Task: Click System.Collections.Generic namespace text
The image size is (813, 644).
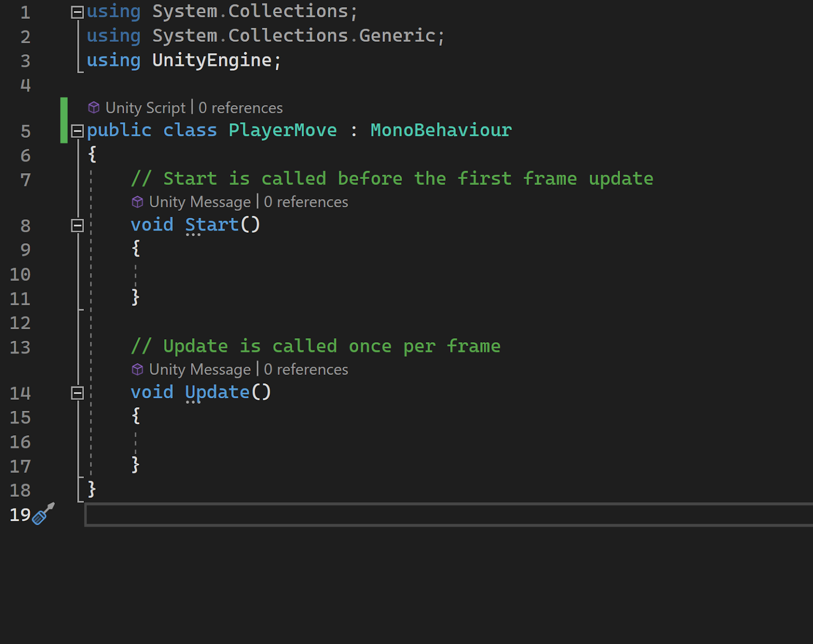Action: (x=294, y=36)
